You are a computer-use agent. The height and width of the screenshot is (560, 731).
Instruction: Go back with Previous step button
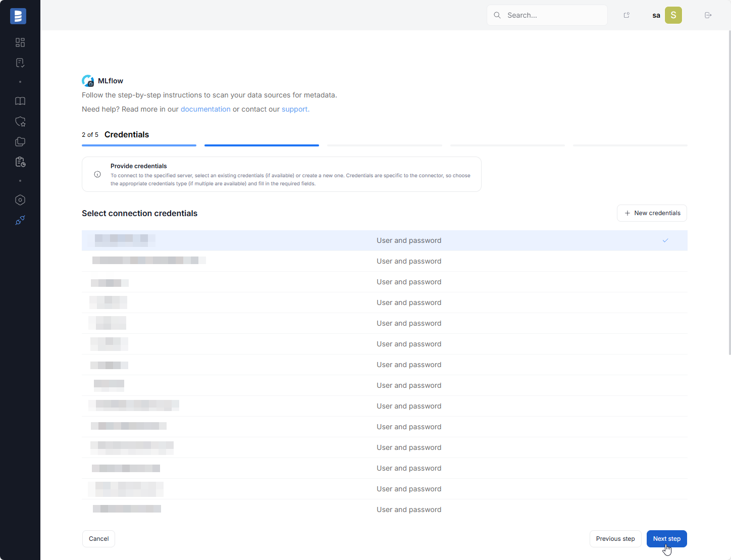615,539
